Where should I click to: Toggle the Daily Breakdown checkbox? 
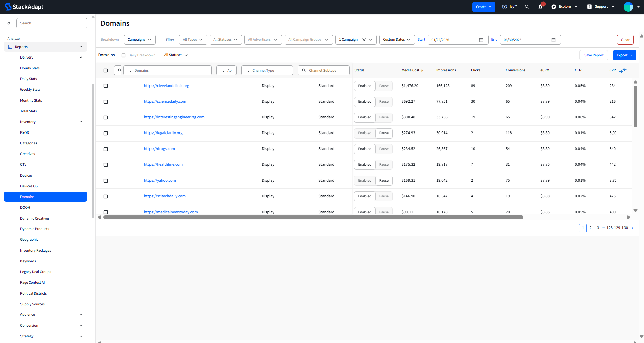click(123, 55)
